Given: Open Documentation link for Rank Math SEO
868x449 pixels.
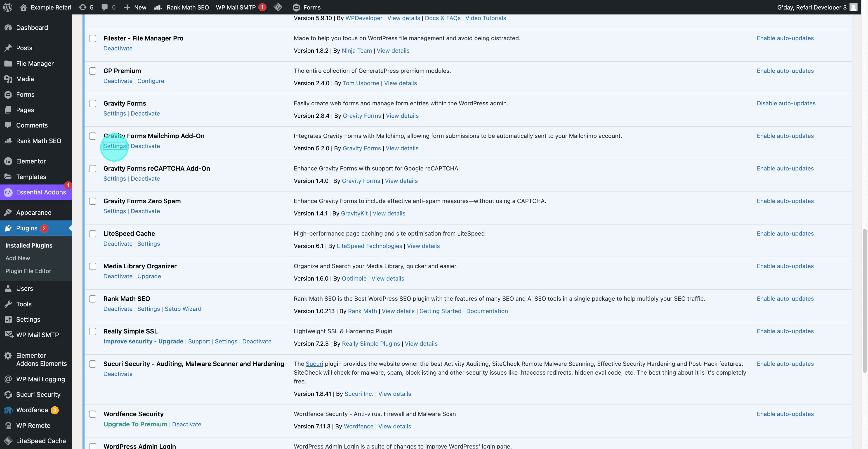Looking at the screenshot, I should click(x=487, y=311).
